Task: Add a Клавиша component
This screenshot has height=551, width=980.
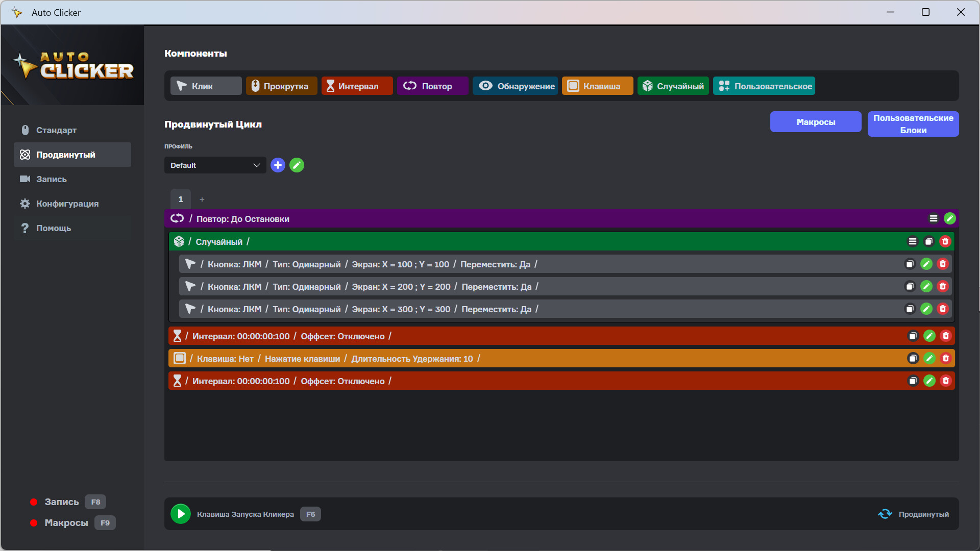Action: [597, 86]
